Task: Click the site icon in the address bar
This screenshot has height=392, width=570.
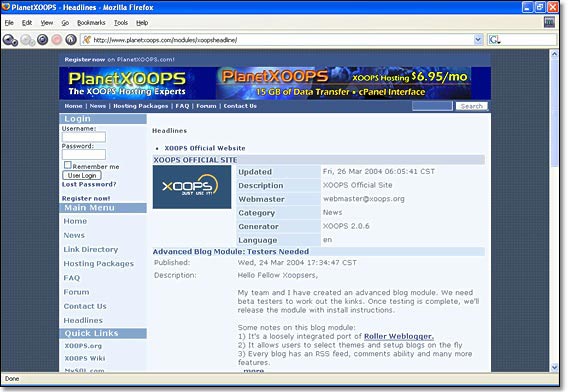Action: click(x=87, y=39)
